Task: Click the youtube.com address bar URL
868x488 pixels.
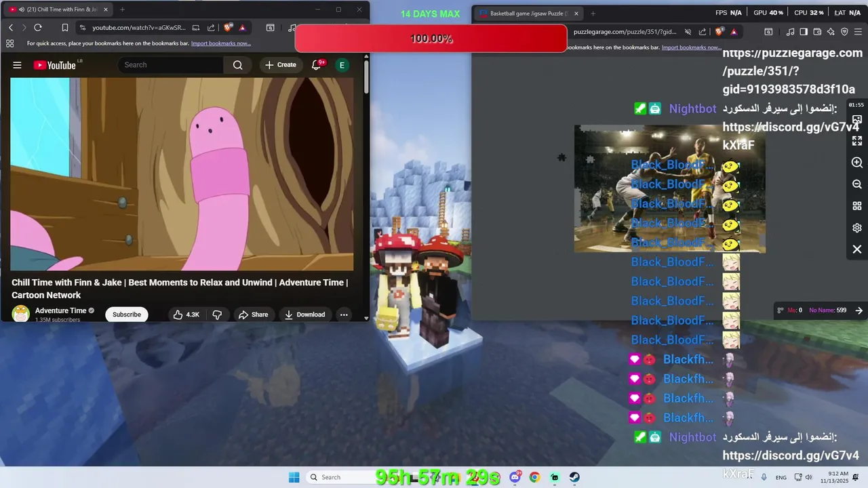Action: point(139,28)
